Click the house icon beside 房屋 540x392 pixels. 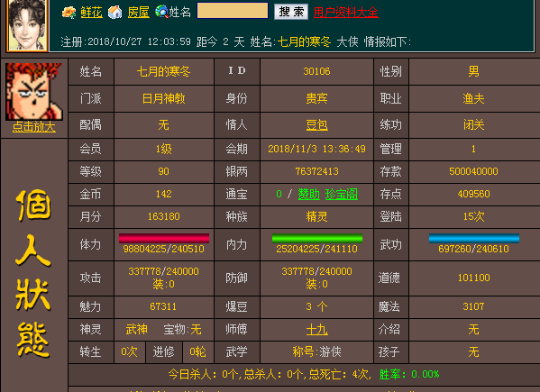(x=115, y=13)
